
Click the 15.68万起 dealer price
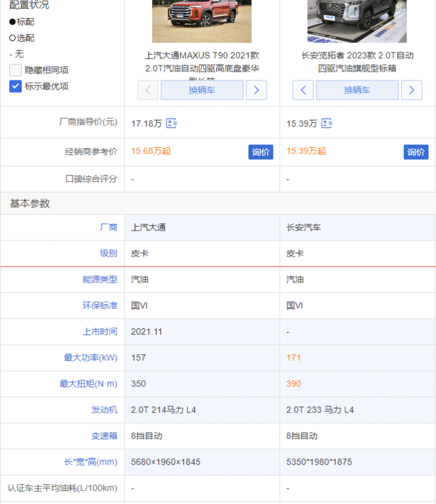coord(151,151)
